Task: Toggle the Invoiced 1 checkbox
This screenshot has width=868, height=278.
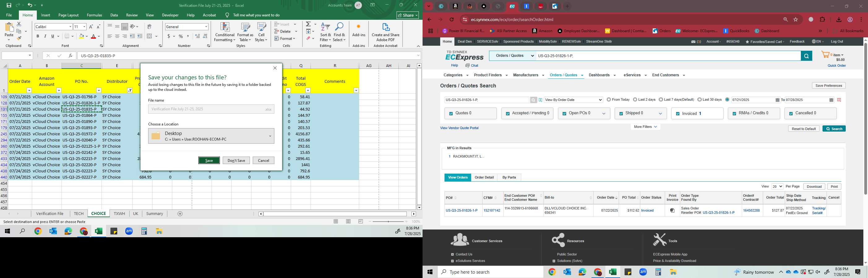Action: (x=678, y=114)
